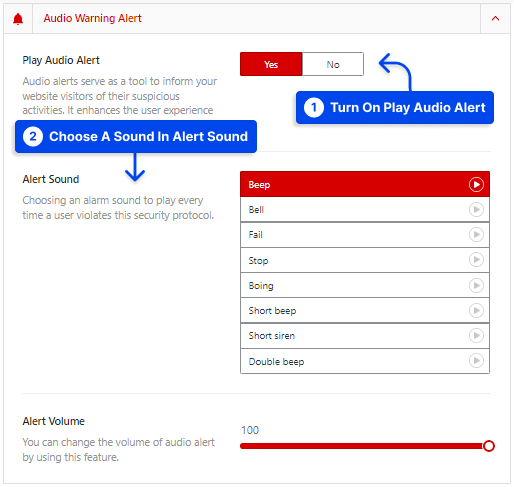Screen dimensions: 514x487
Task: Play preview of the Short beep sound
Action: [x=476, y=310]
